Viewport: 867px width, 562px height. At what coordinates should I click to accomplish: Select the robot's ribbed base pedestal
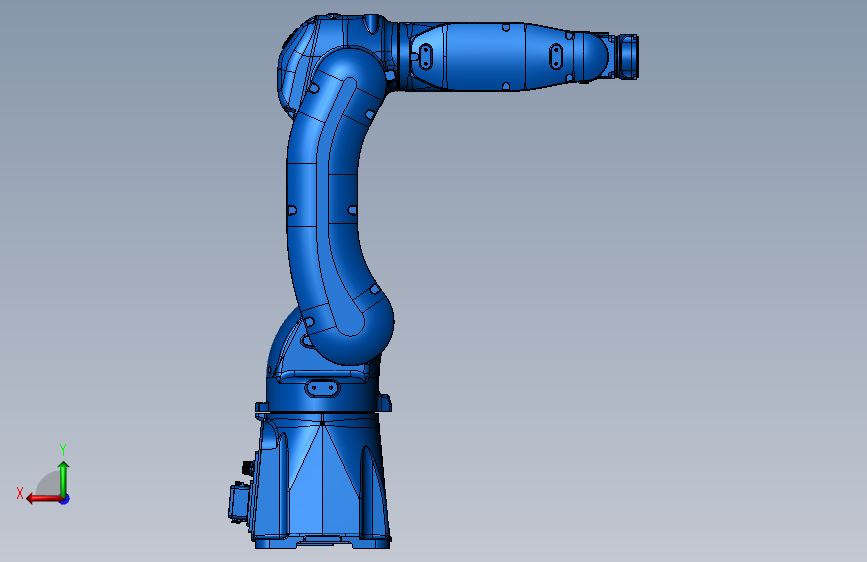[x=322, y=480]
